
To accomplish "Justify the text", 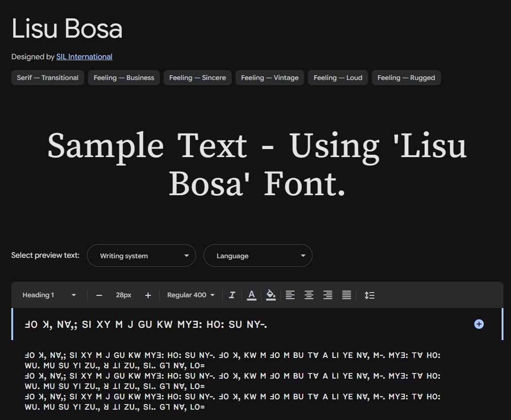I will pos(347,295).
